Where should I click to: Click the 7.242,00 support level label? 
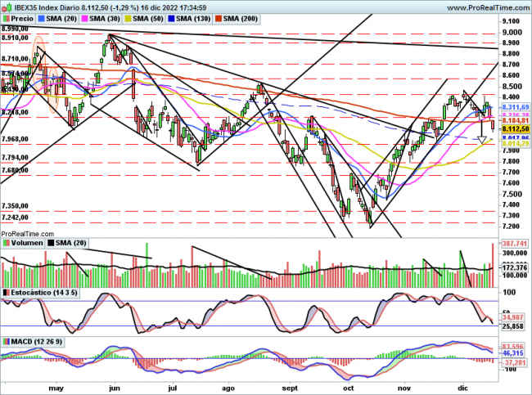tap(15, 218)
